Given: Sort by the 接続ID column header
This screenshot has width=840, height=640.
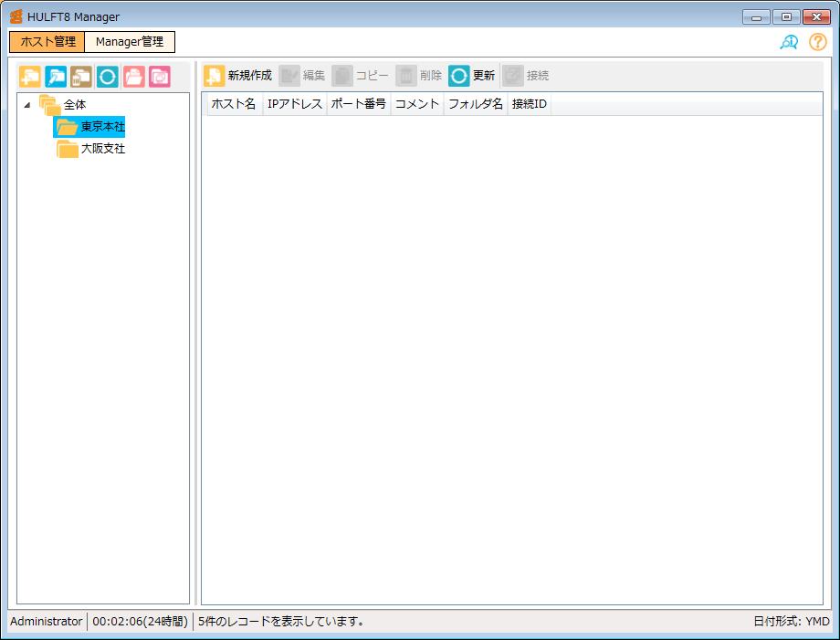Looking at the screenshot, I should tap(529, 103).
